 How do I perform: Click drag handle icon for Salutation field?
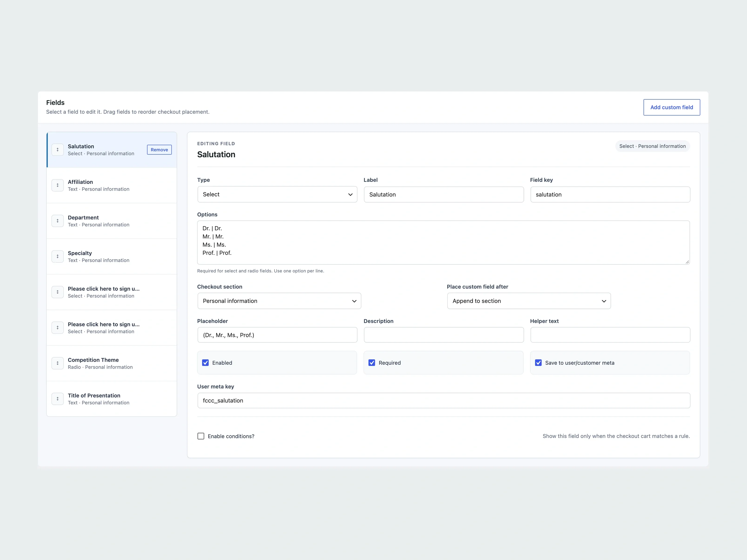coord(57,150)
